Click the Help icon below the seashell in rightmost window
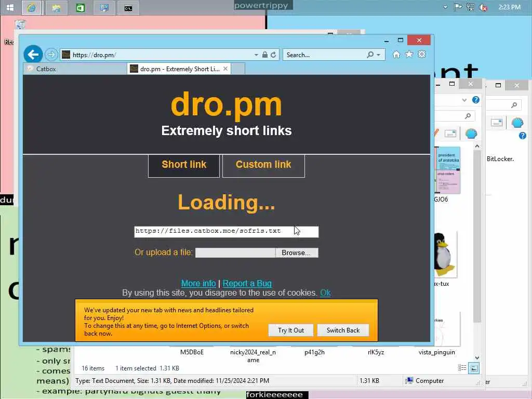The width and height of the screenshot is (532, 399). tap(523, 136)
